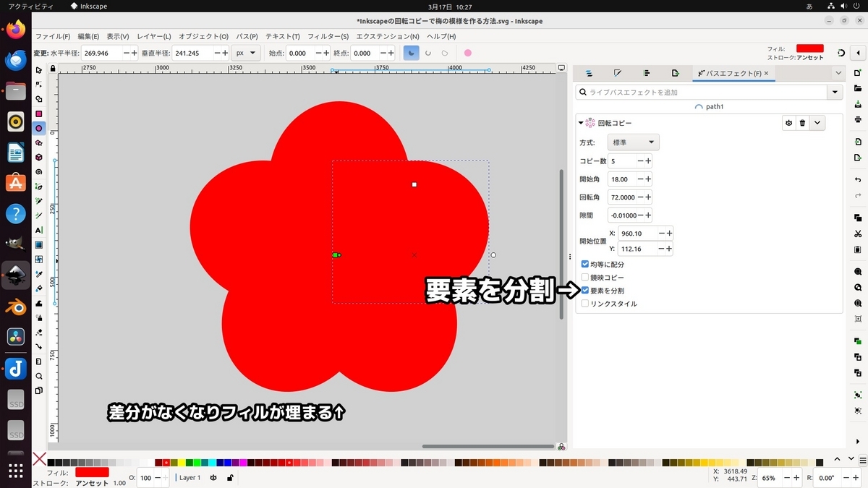The image size is (868, 488).
Task: Open the px unit selector
Action: tap(246, 52)
